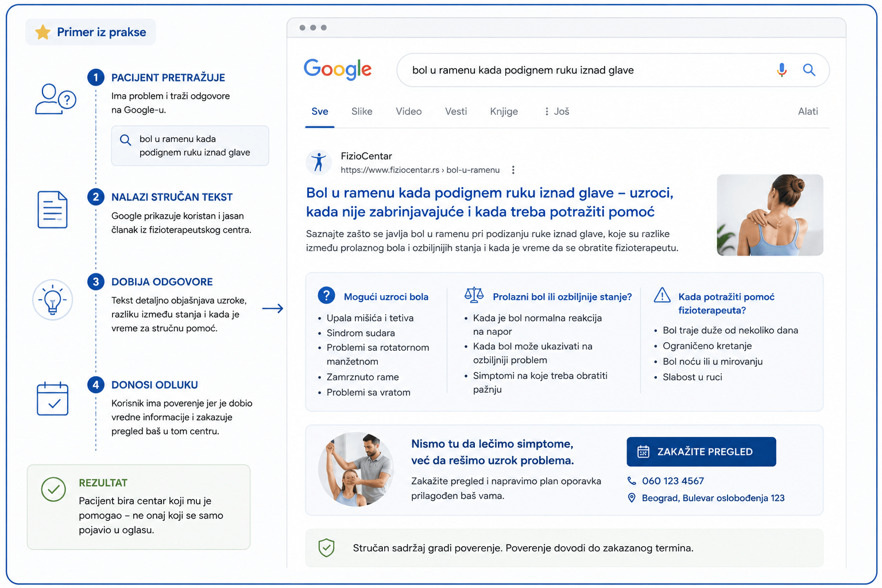Click the Mogući uzroci bola heading
This screenshot has height=588, width=882.
386,297
